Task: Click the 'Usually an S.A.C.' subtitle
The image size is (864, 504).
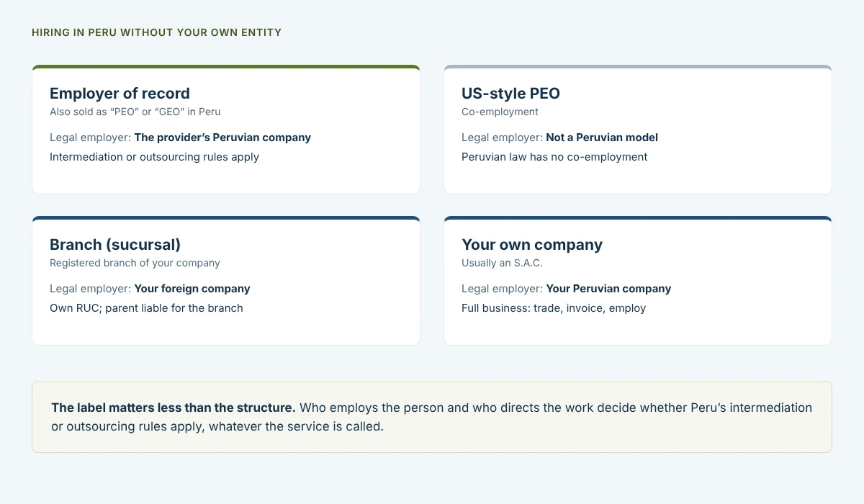Action: pyautogui.click(x=502, y=263)
